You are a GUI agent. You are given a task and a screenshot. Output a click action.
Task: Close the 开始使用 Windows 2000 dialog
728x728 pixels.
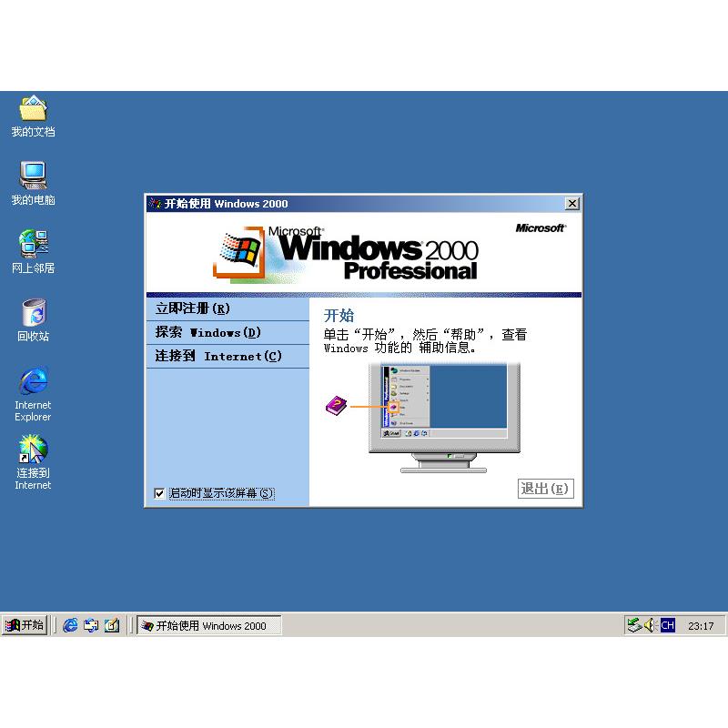(572, 203)
